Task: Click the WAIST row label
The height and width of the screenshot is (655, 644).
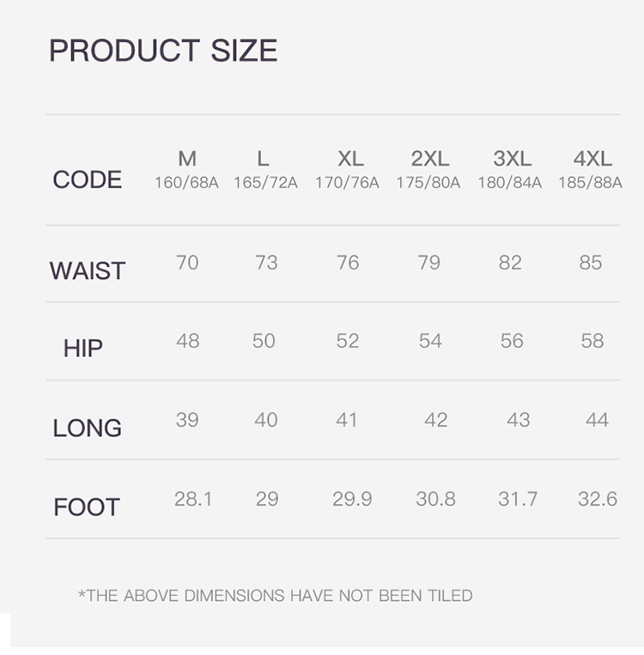Action: click(88, 270)
